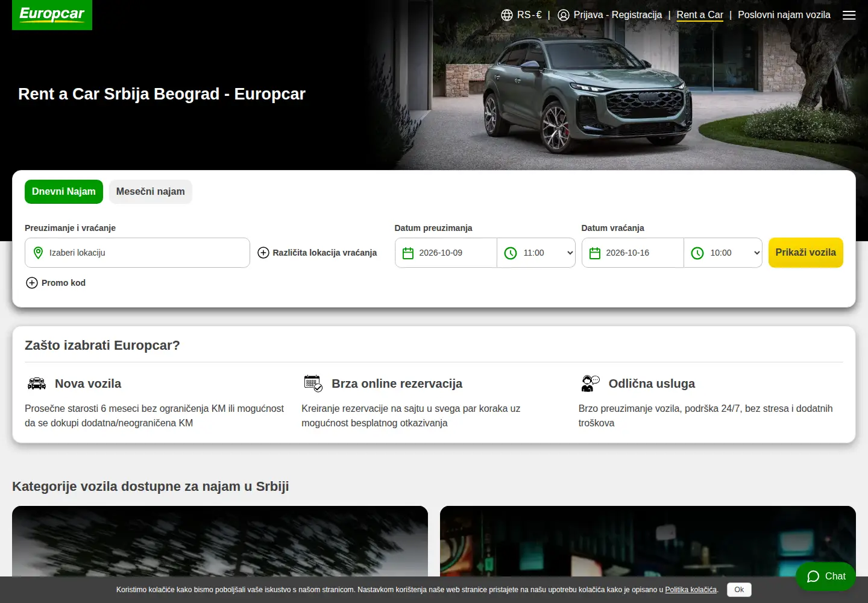Select the Dnevni Najam tab
The height and width of the screenshot is (603, 868).
point(64,192)
